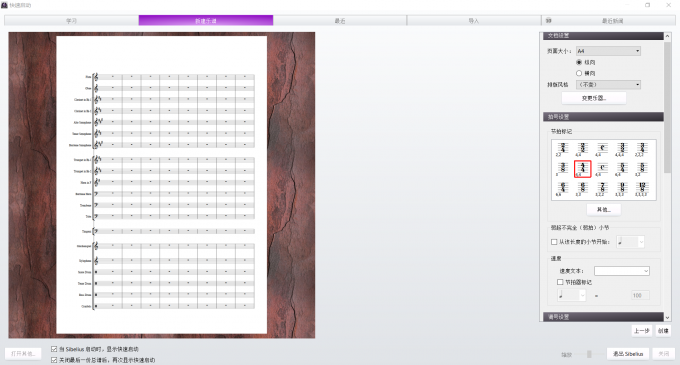Select landscape (横向) page orientation

click(x=579, y=73)
